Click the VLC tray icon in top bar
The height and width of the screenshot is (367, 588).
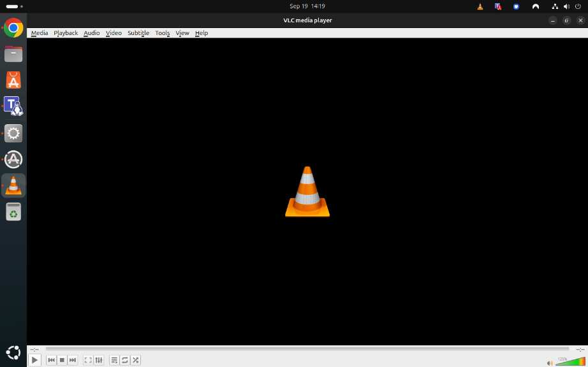pos(480,6)
